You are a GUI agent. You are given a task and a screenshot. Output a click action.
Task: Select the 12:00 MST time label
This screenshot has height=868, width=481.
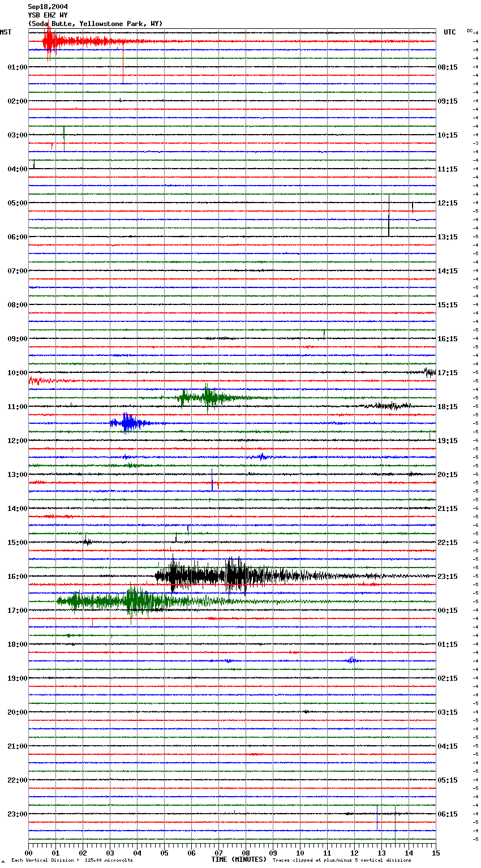coord(18,441)
